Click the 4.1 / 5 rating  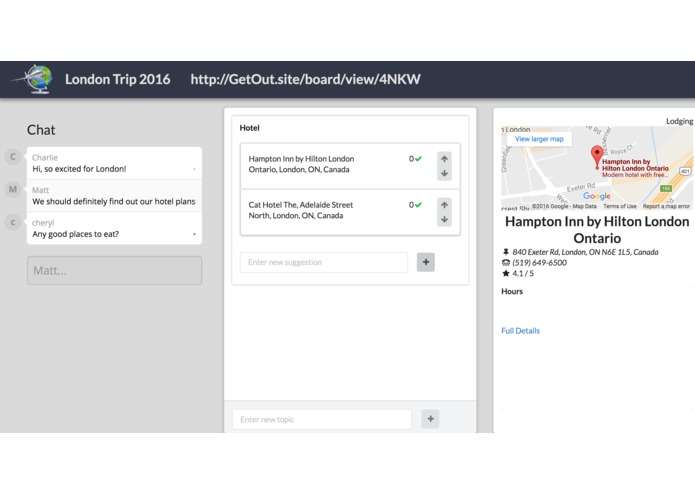523,273
